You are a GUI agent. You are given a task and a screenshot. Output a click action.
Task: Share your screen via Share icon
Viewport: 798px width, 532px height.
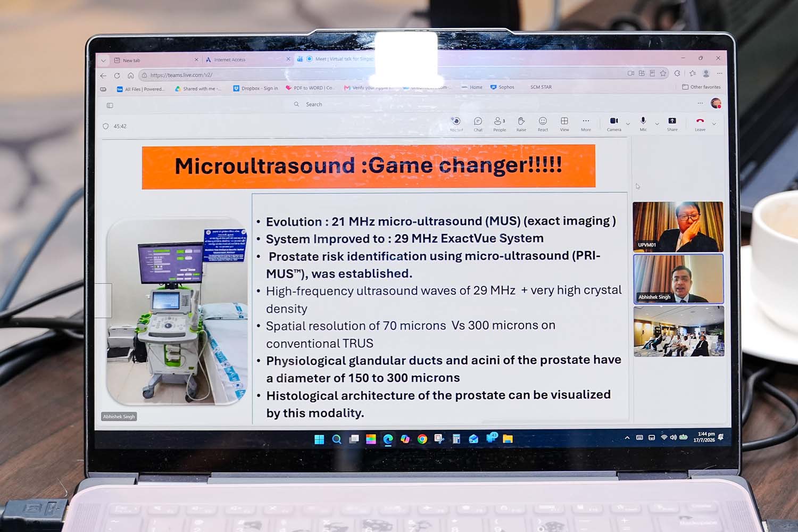coord(672,124)
